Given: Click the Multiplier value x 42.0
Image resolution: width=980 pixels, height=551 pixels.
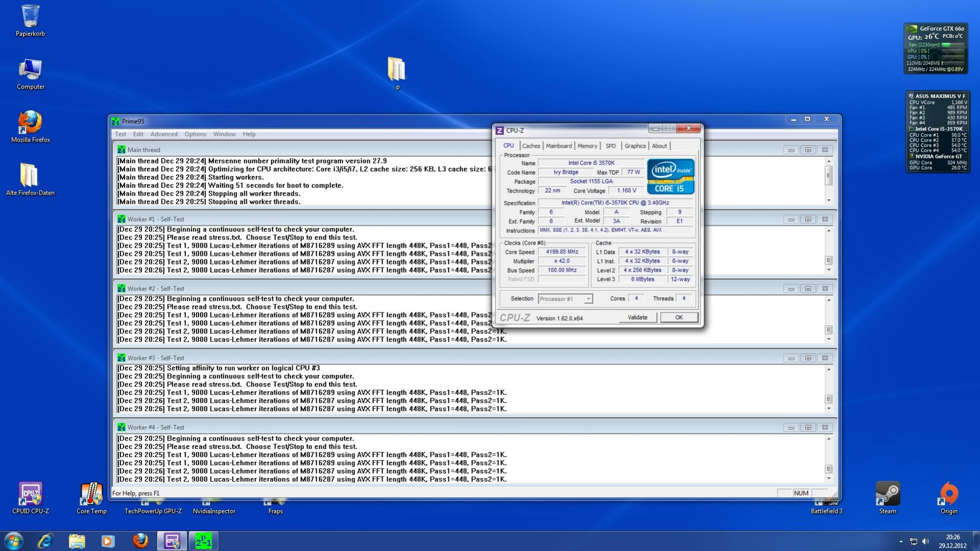Looking at the screenshot, I should [562, 261].
